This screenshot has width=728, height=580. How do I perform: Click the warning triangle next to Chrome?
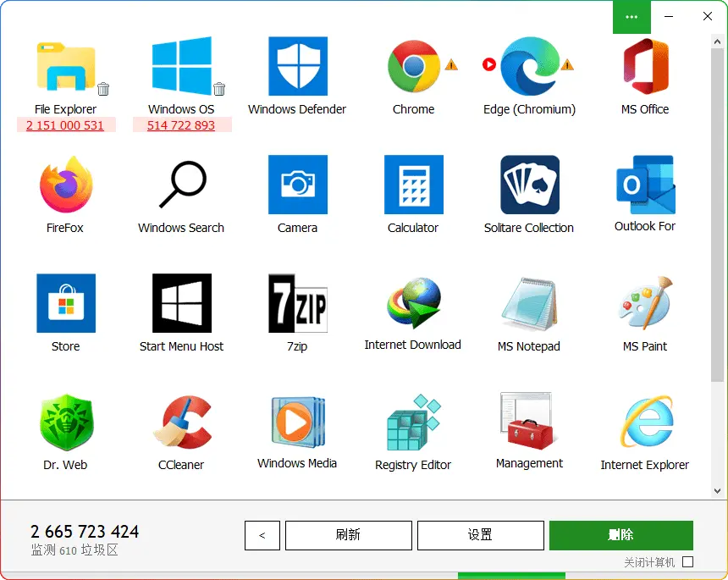451,64
